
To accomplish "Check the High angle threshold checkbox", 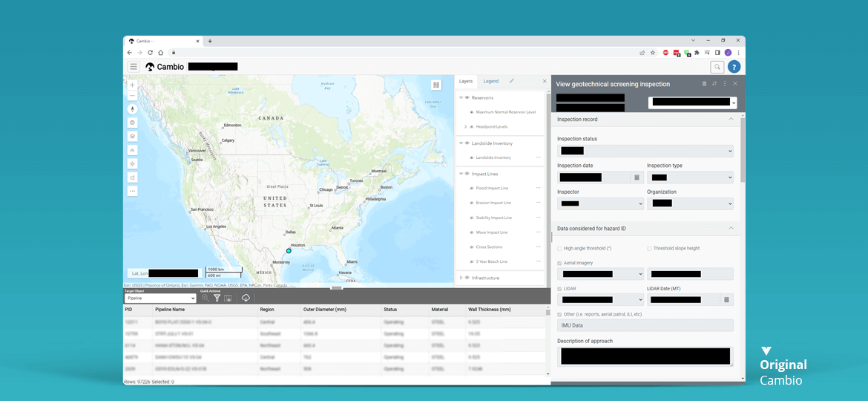I will coord(559,248).
